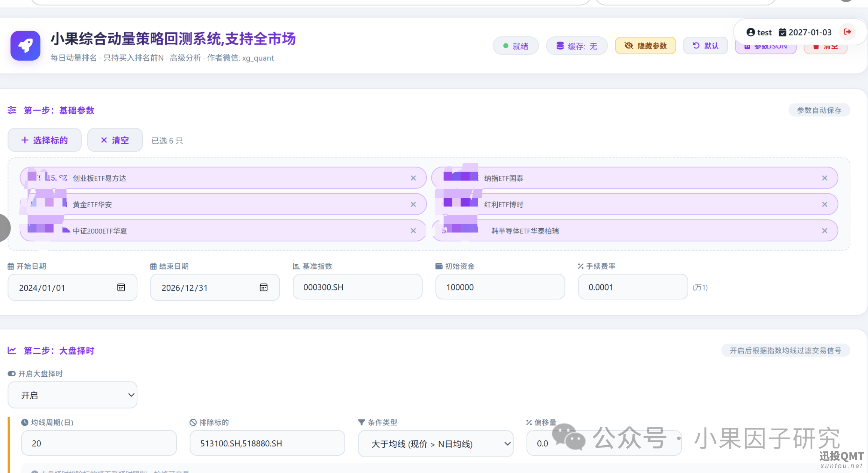Image resolution: width=868 pixels, height=473 pixels.
Task: Remove the 黄金ETF华安 chip
Action: point(413,204)
